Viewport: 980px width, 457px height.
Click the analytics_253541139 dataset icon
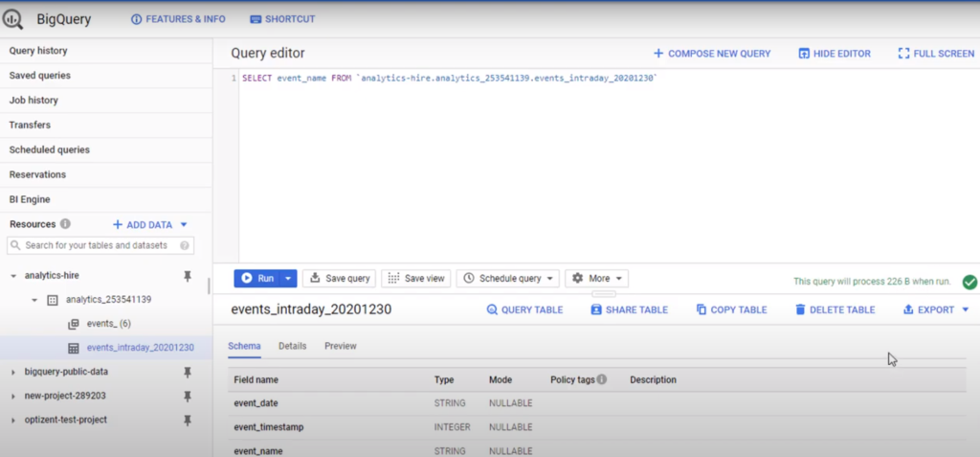53,300
